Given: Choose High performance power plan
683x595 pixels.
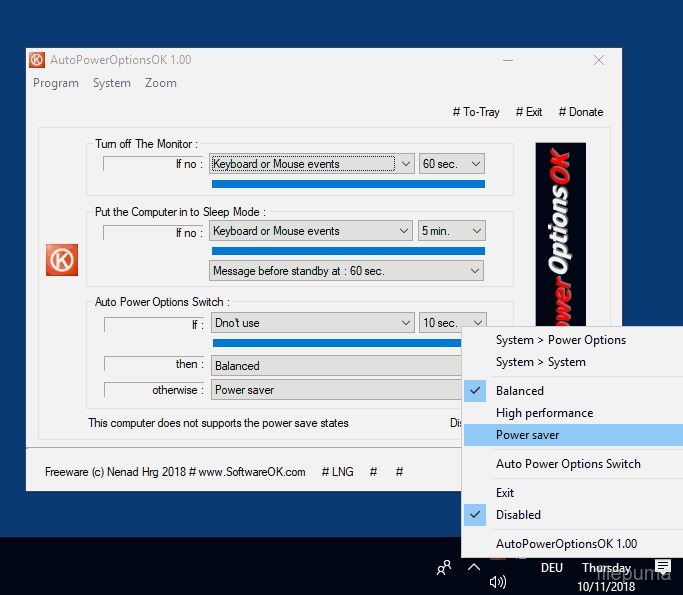Looking at the screenshot, I should click(x=544, y=413).
